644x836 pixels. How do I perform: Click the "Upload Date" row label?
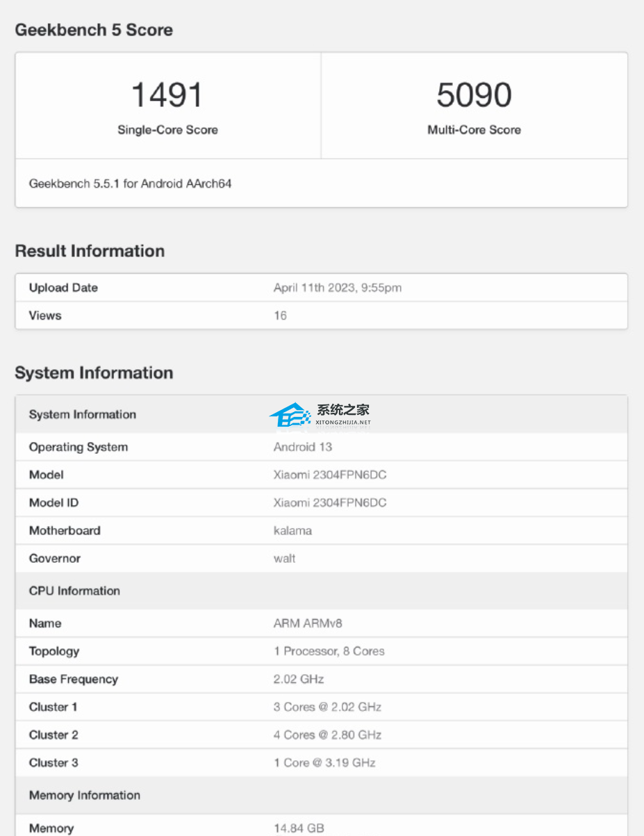coord(63,288)
